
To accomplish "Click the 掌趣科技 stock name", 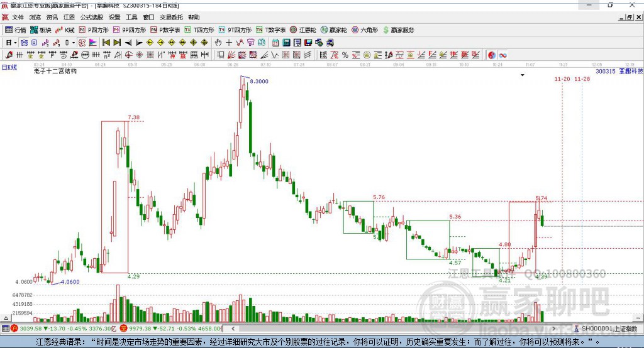I will click(x=631, y=71).
